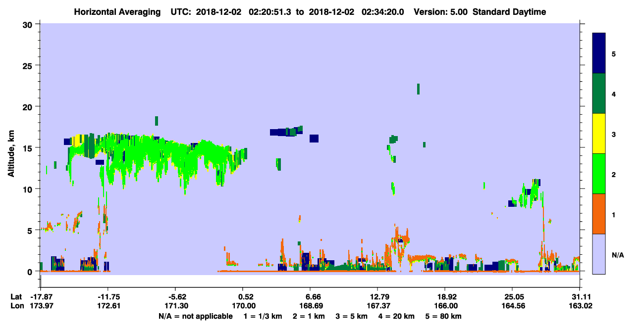The width and height of the screenshot is (644, 330).
Task: Click the bright green level 2 legend swatch
Action: [599, 174]
